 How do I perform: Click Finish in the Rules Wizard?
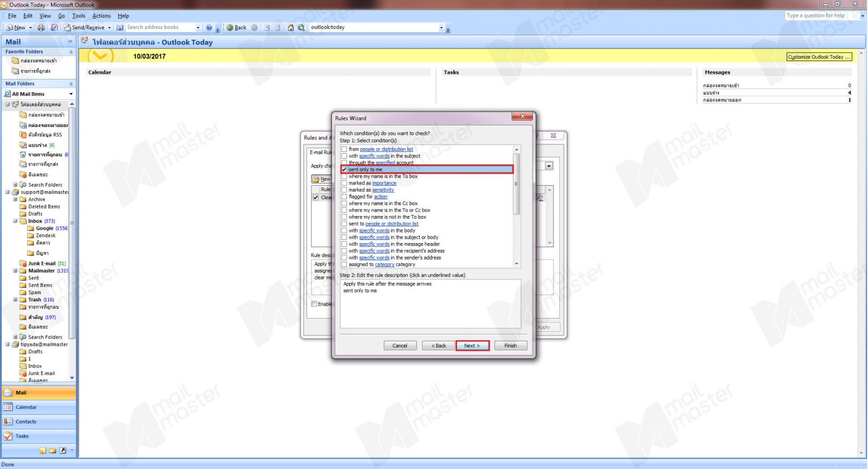(x=510, y=346)
